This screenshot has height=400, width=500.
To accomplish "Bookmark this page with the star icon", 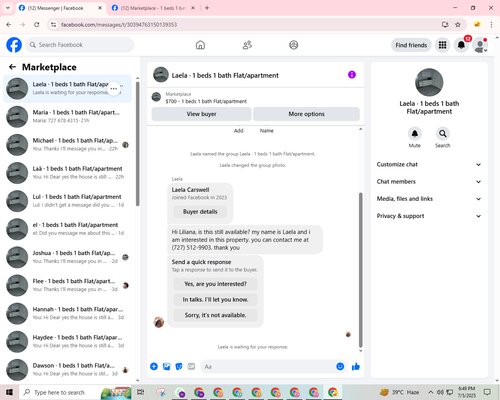I will pos(458,24).
